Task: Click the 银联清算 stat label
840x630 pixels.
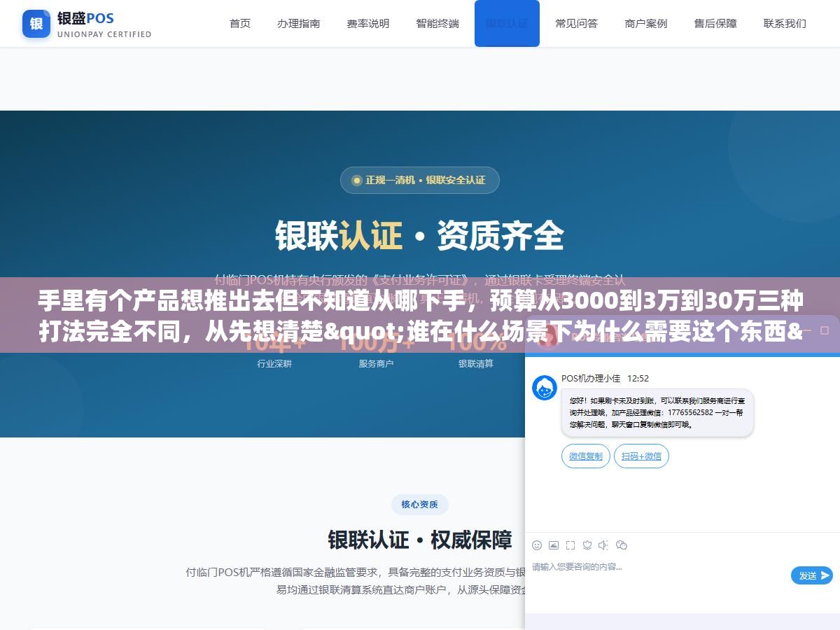Action: coord(476,363)
